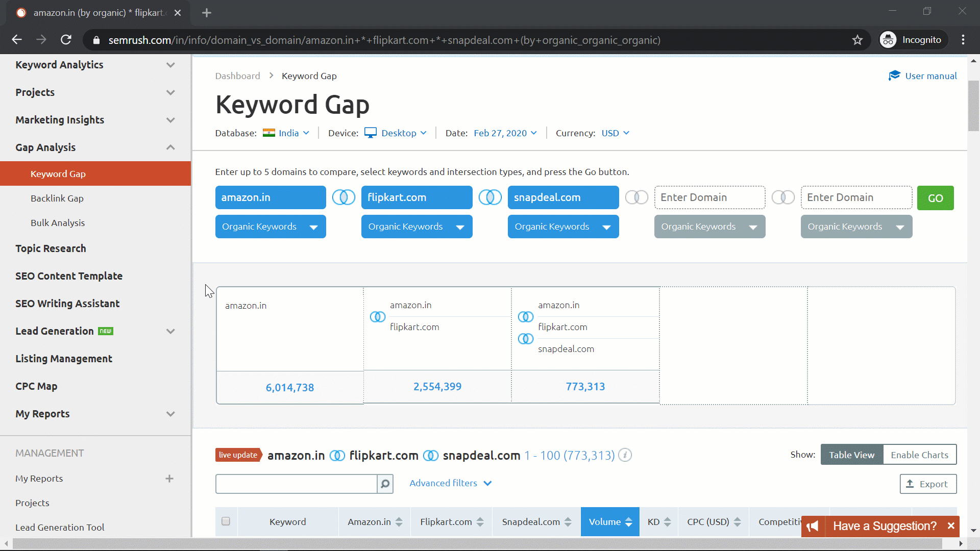Toggle intersection icon before last Enter Domain field
This screenshot has width=980, height=551.
tap(783, 197)
